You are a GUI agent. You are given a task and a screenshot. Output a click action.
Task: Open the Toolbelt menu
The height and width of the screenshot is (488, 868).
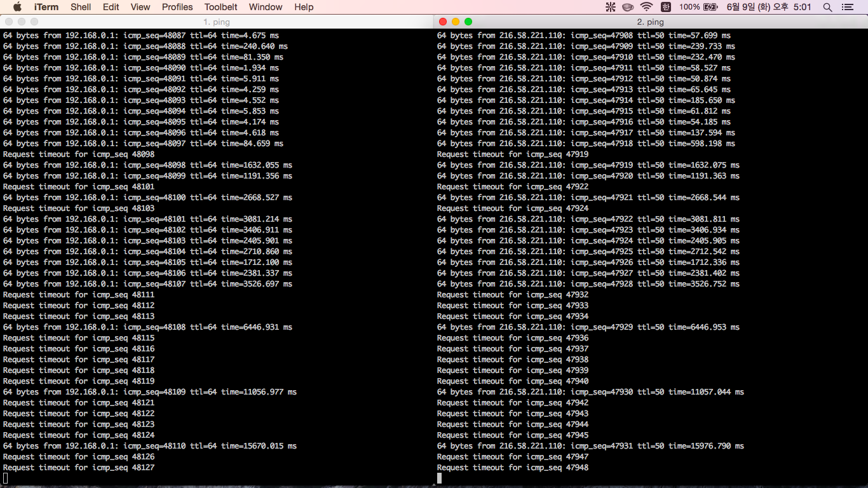221,7
